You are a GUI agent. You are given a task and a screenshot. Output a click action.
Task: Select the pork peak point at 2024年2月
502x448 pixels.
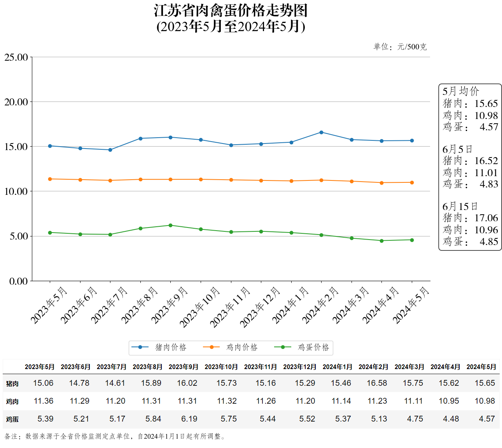[321, 132]
